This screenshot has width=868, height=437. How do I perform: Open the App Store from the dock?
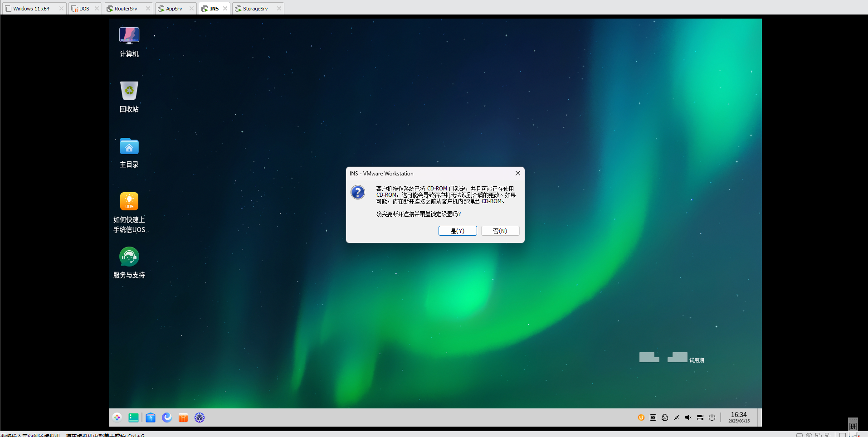[x=183, y=418]
